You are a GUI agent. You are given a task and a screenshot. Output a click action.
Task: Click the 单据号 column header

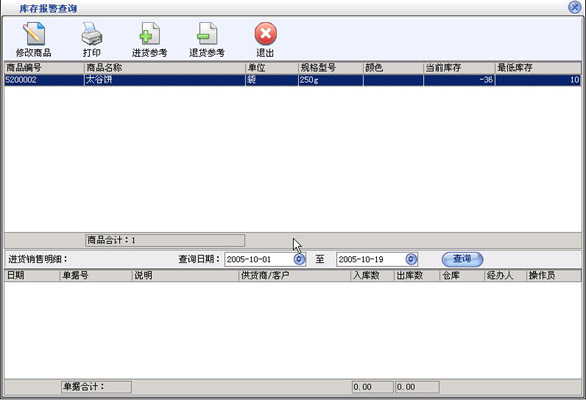96,276
